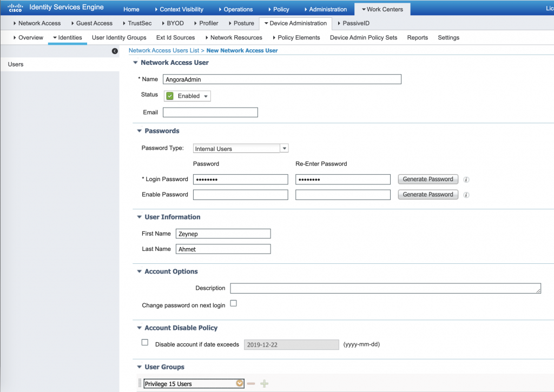Open Network Access submenu

[x=37, y=23]
